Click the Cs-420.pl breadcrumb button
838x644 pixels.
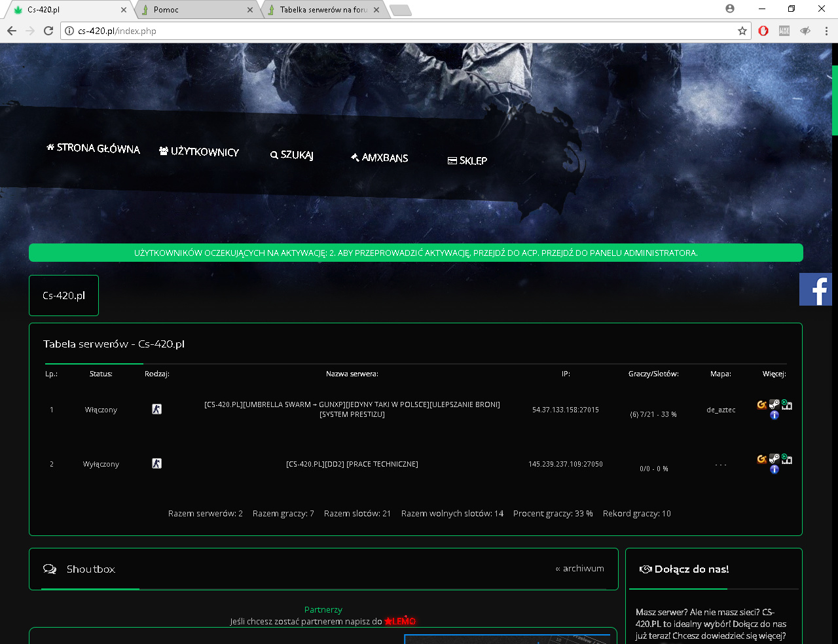(x=64, y=296)
